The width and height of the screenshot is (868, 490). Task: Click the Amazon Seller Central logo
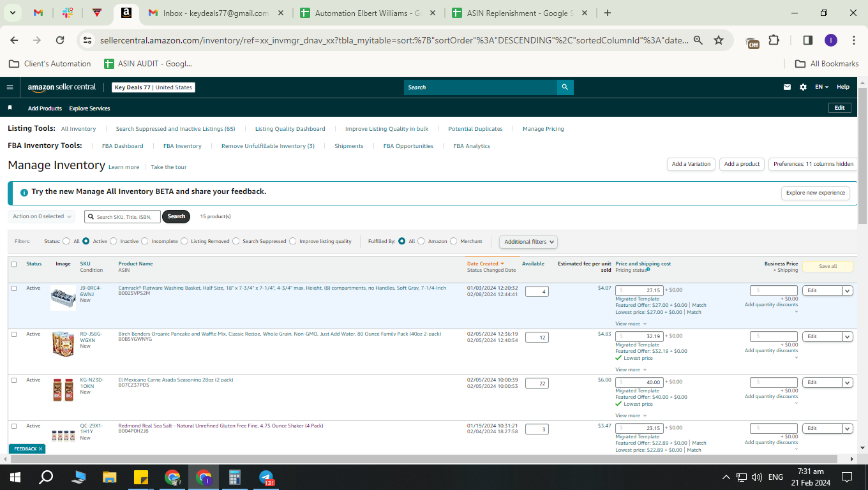(62, 87)
